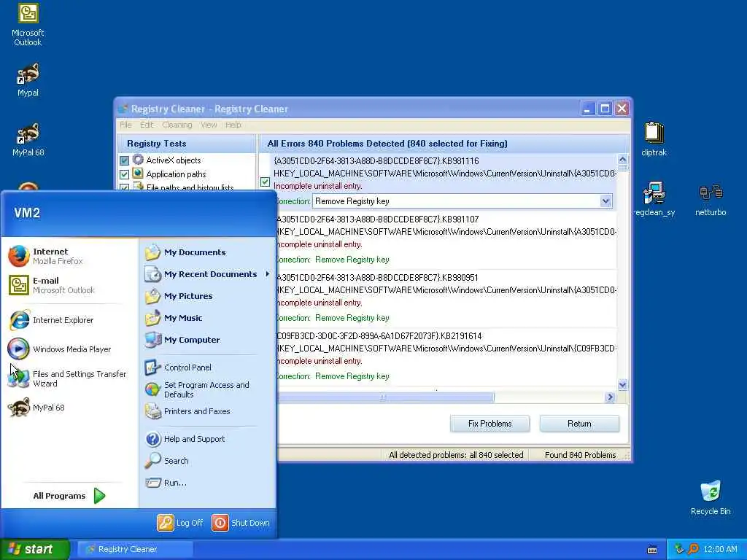This screenshot has width=747, height=560.
Task: Launch MyPal 68 from Start menu
Action: 69,408
